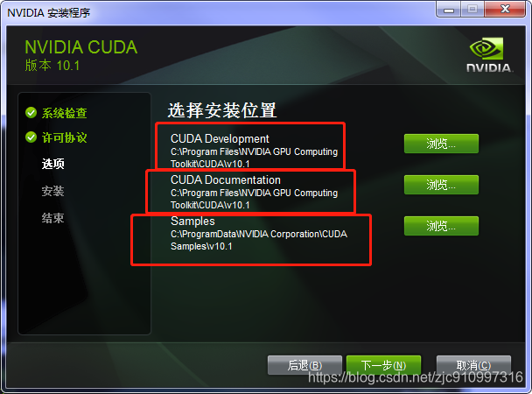The width and height of the screenshot is (532, 394).
Task: Click the CUDA Development install path text
Action: coord(254,158)
